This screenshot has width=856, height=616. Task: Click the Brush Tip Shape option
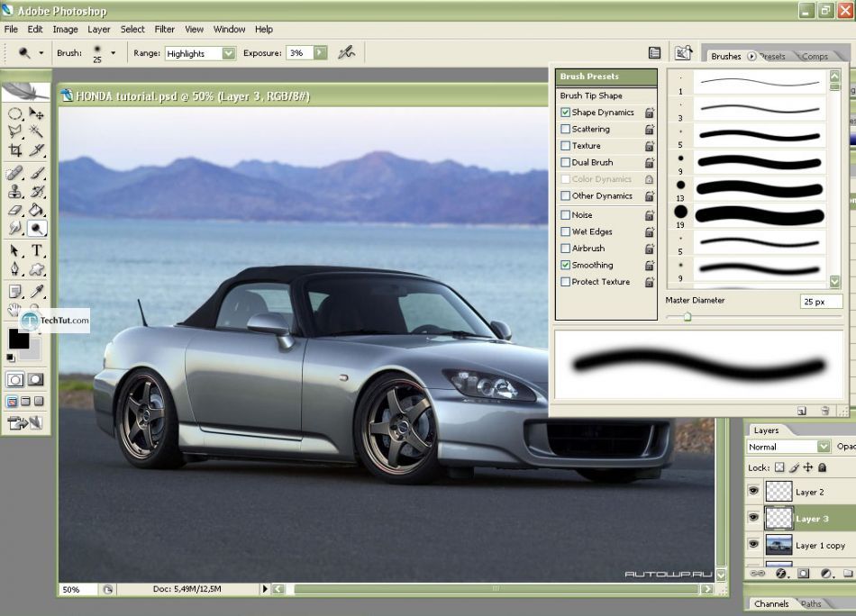[x=591, y=95]
